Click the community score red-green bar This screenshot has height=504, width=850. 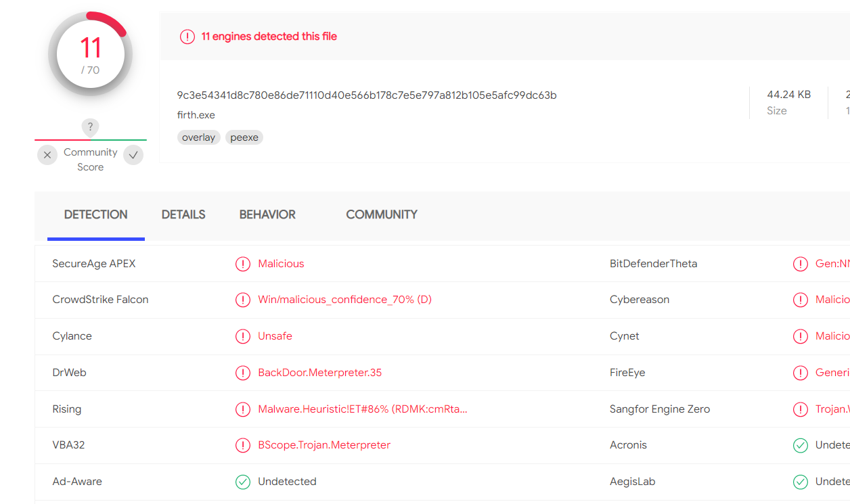(x=91, y=140)
